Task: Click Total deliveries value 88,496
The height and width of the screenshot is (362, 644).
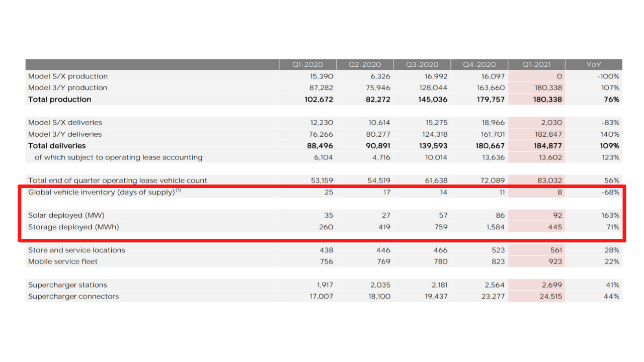Action: tap(320, 146)
